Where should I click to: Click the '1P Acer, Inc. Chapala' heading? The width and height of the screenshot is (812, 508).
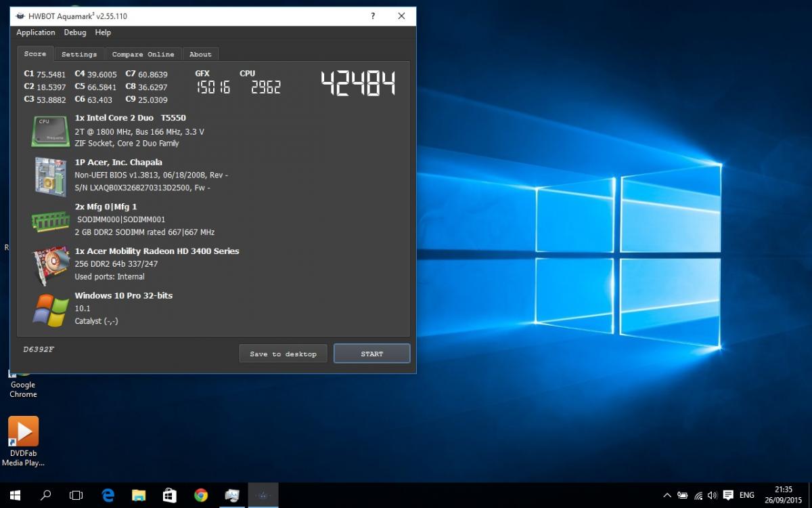click(x=118, y=163)
